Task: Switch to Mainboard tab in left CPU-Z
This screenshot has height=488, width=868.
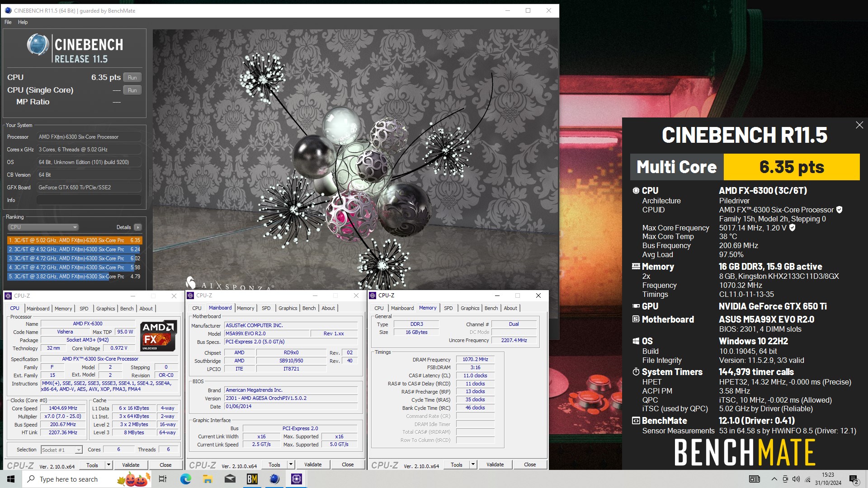Action: click(x=38, y=309)
